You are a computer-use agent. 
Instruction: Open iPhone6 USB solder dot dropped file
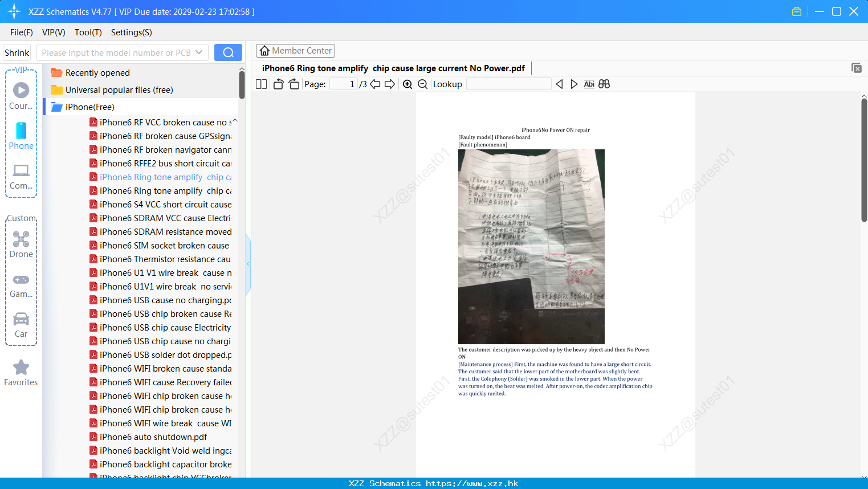[161, 355]
